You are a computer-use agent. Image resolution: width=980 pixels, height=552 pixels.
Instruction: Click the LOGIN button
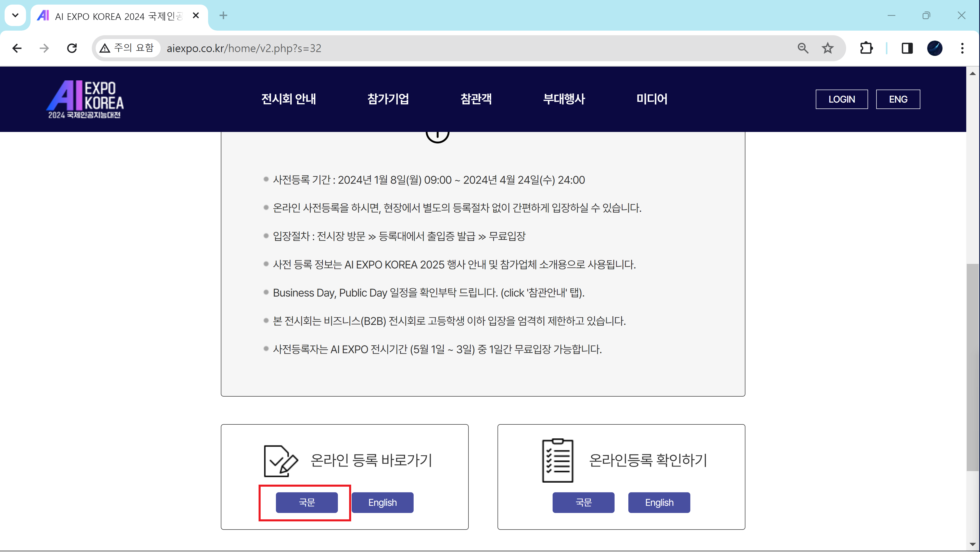point(841,99)
